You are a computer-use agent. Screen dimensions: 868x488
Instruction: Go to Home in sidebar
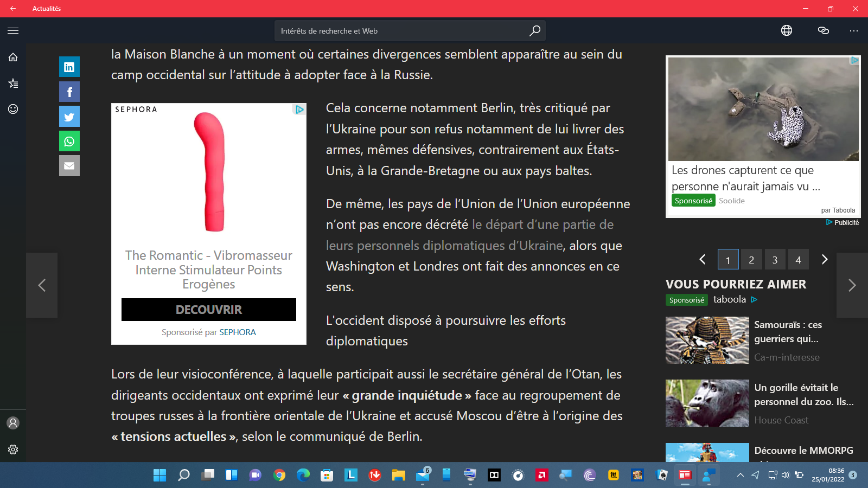(x=13, y=57)
